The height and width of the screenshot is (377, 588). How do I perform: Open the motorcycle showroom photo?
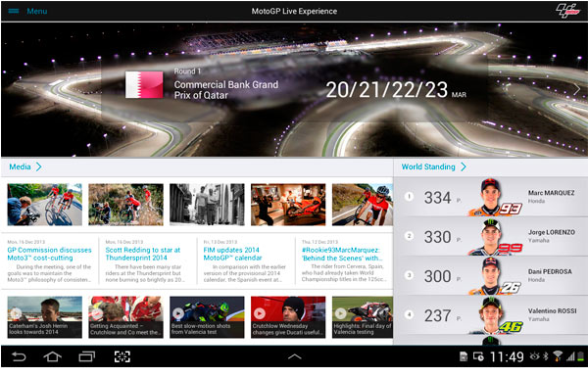point(288,205)
